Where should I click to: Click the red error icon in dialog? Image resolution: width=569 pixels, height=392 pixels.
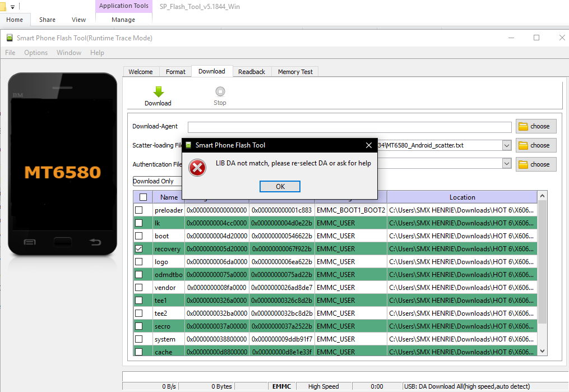pyautogui.click(x=197, y=168)
